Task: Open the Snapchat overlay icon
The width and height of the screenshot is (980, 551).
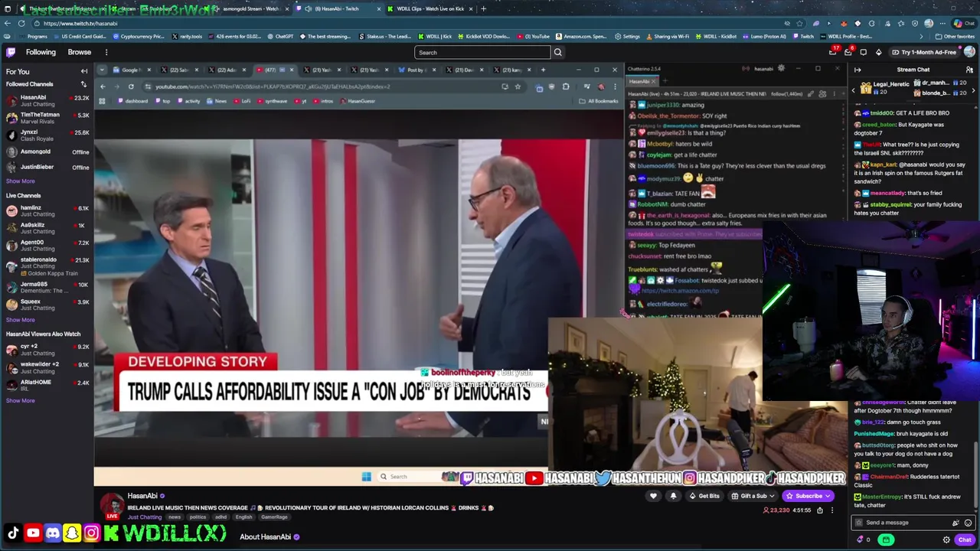Action: click(x=71, y=533)
